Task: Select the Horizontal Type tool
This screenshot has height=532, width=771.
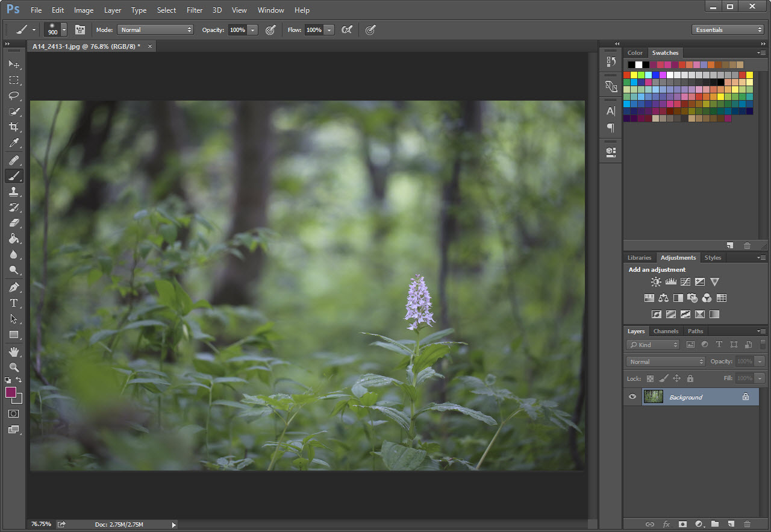Action: [x=14, y=303]
